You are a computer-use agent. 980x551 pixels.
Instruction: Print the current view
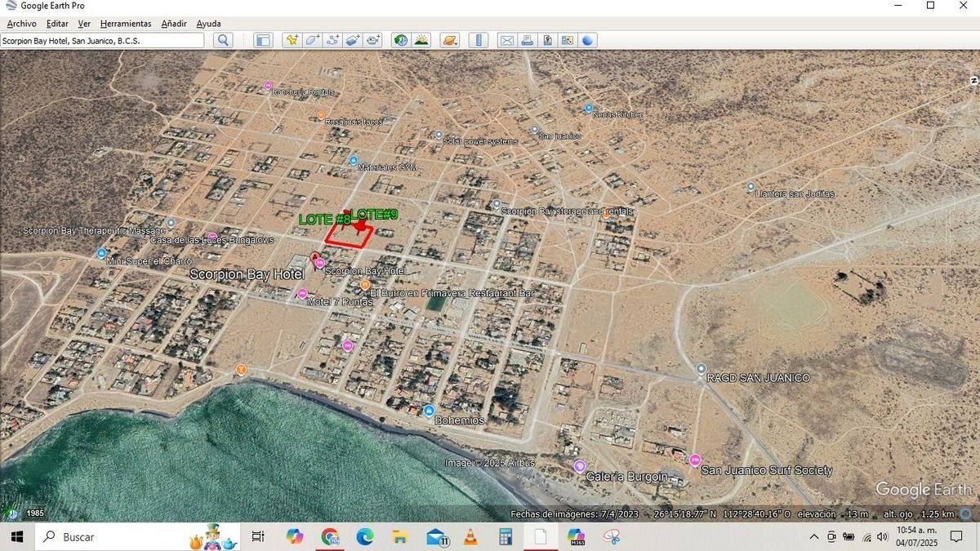click(x=528, y=40)
